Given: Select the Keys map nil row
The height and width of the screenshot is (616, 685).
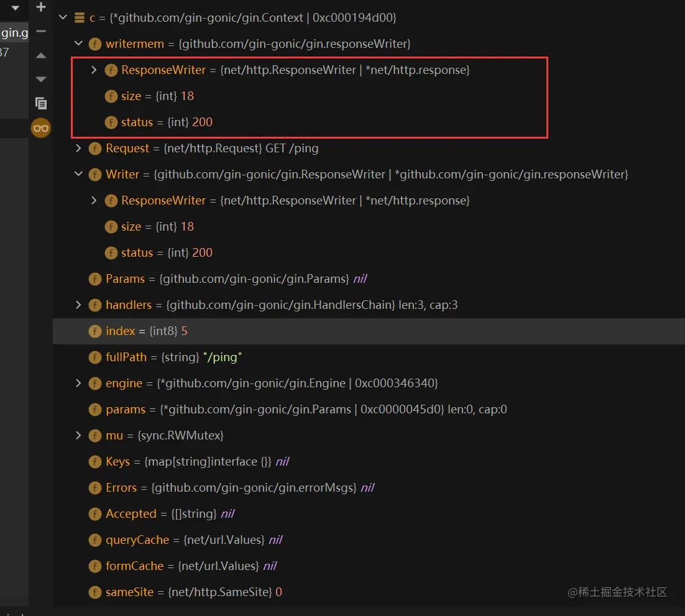Looking at the screenshot, I should pos(369,462).
